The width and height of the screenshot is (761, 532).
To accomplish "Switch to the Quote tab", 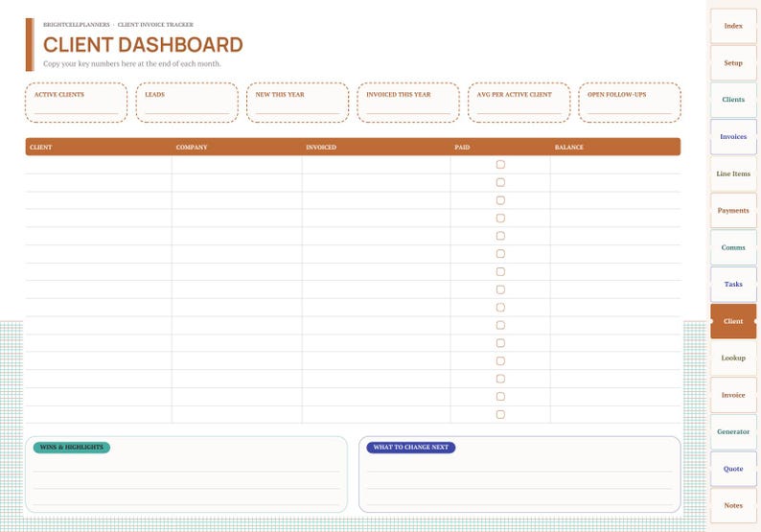I will click(x=733, y=469).
